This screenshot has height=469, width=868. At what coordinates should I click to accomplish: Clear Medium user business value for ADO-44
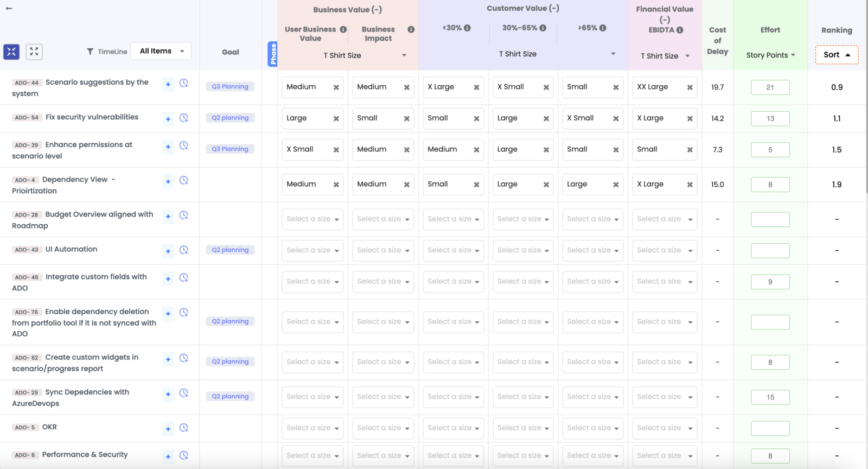pyautogui.click(x=336, y=87)
